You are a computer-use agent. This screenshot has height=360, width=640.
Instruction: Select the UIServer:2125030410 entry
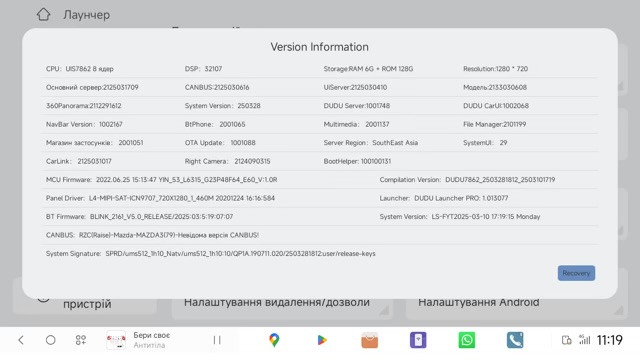coord(355,87)
